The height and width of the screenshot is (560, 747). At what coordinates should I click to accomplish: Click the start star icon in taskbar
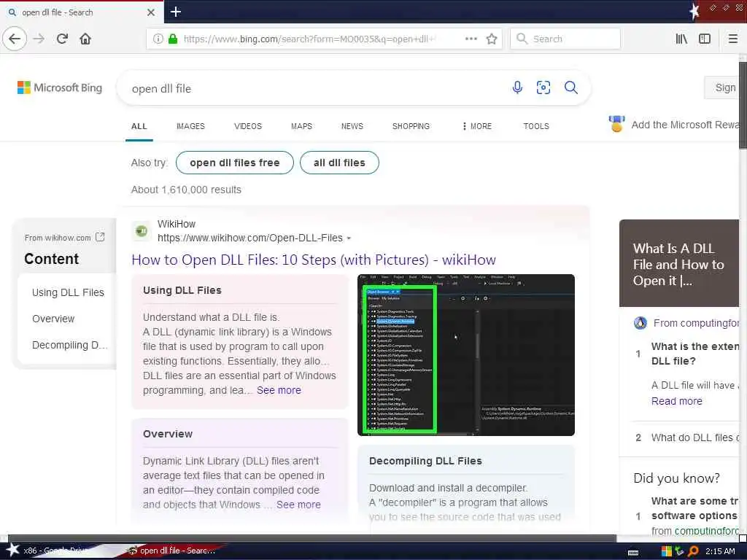point(12,551)
